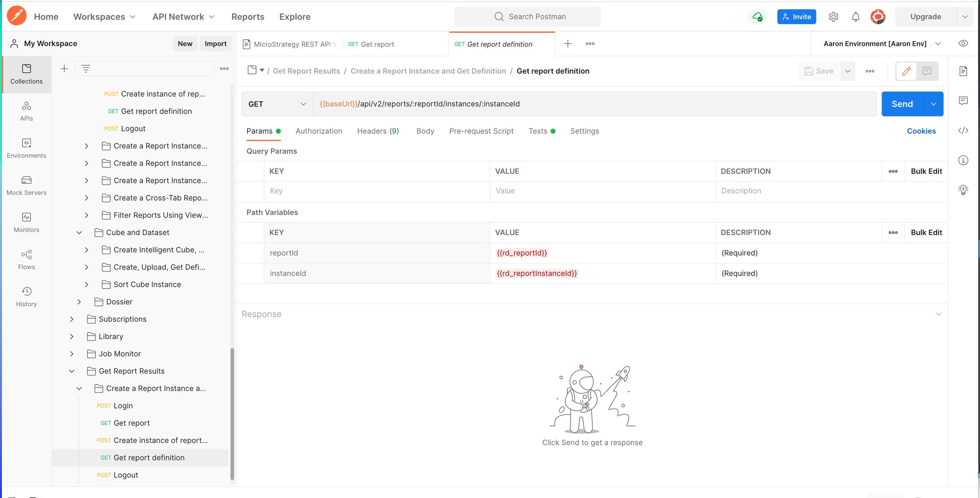Open the Mock Servers panel

coord(26,185)
